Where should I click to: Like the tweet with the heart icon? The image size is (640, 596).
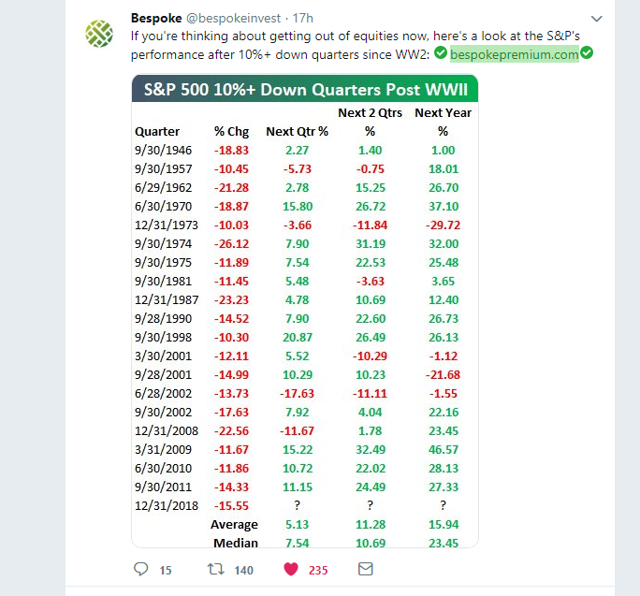(x=292, y=569)
